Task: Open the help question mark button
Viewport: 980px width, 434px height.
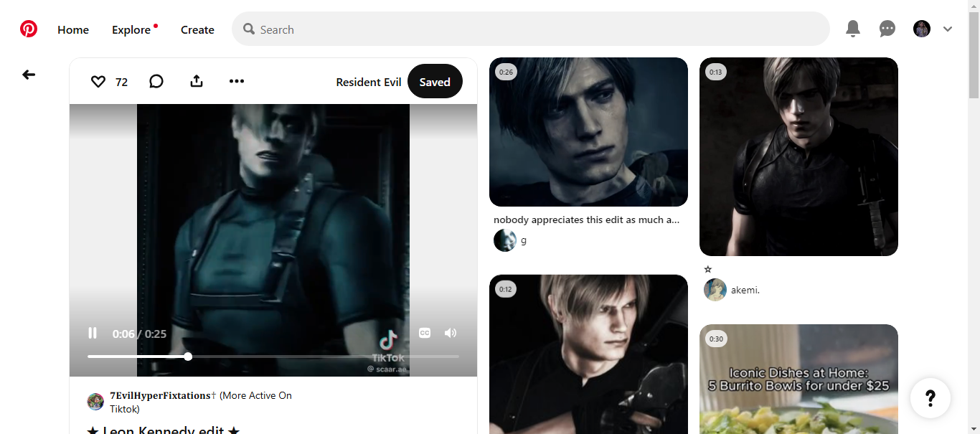Action: point(930,398)
